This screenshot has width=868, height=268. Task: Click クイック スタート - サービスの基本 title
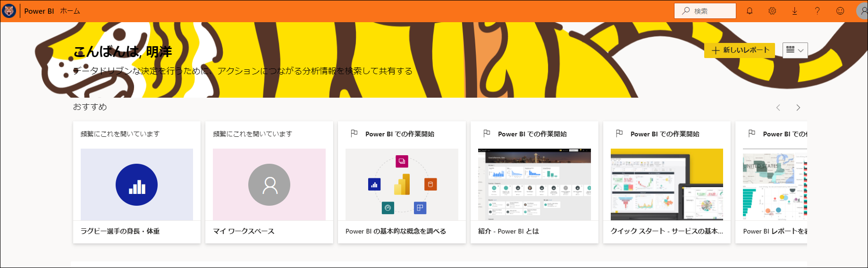667,231
